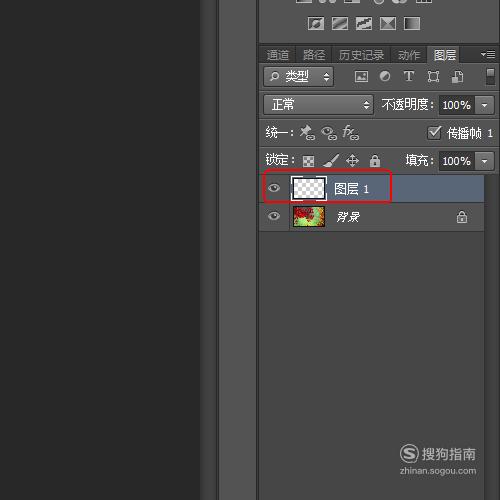This screenshot has height=500, width=500.
Task: Switch to 历史记录 tab
Action: pyautogui.click(x=361, y=55)
